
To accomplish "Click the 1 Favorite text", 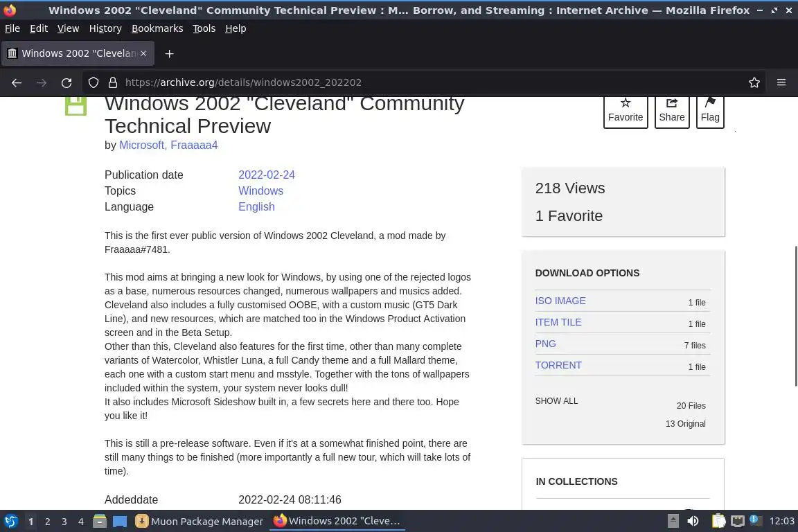I will click(569, 216).
